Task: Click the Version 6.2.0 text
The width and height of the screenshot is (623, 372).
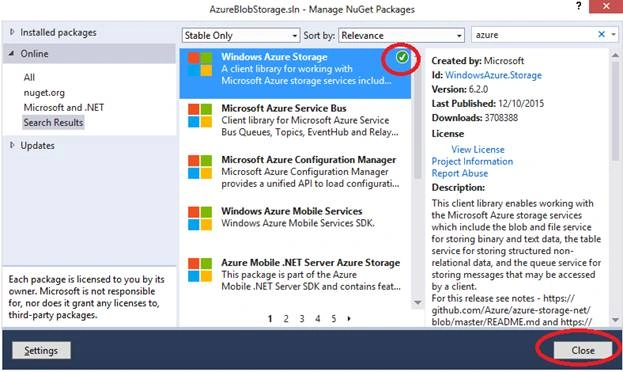Action: tap(460, 89)
